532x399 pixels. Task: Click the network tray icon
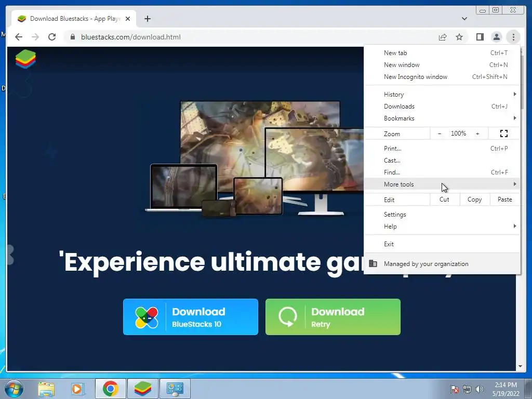(x=467, y=389)
